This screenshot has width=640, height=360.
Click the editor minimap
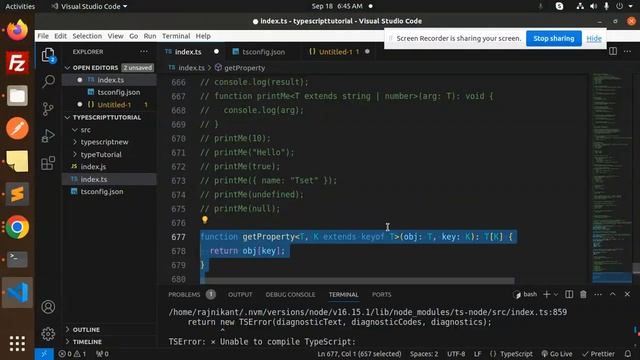click(x=612, y=178)
